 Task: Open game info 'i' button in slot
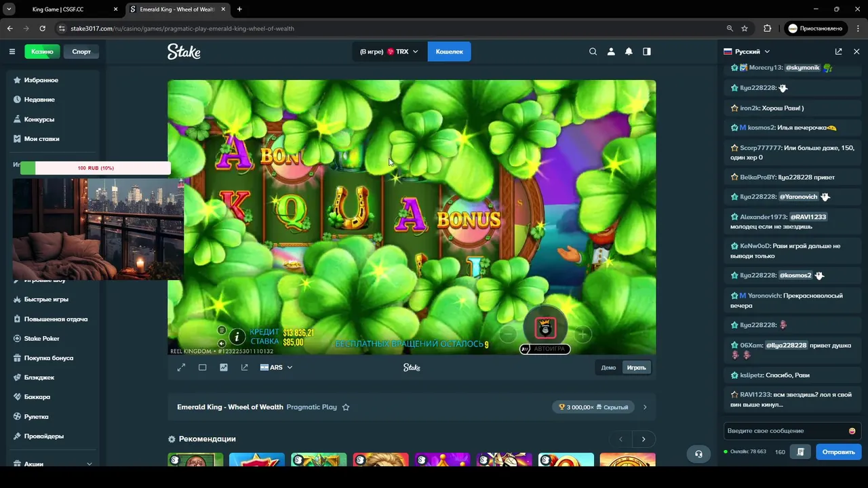pos(237,336)
